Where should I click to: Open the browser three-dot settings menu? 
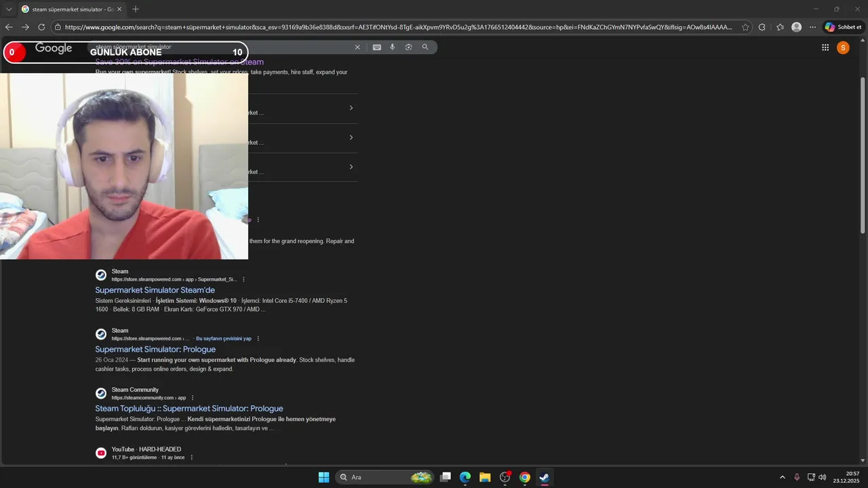(812, 27)
